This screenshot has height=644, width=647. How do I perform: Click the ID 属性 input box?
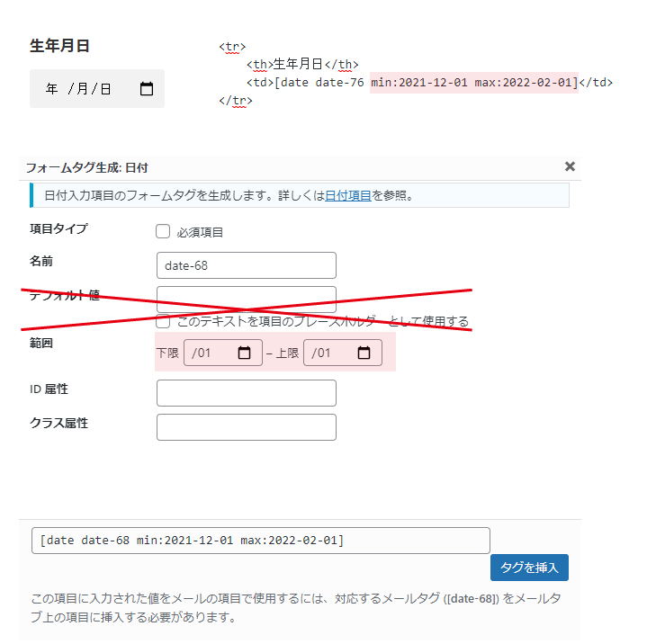pyautogui.click(x=246, y=393)
